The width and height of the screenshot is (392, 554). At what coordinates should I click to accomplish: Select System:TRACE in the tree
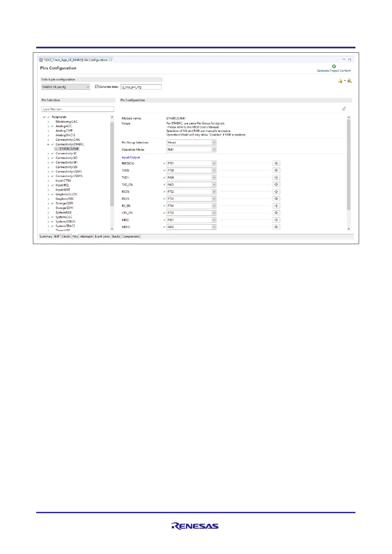click(65, 226)
